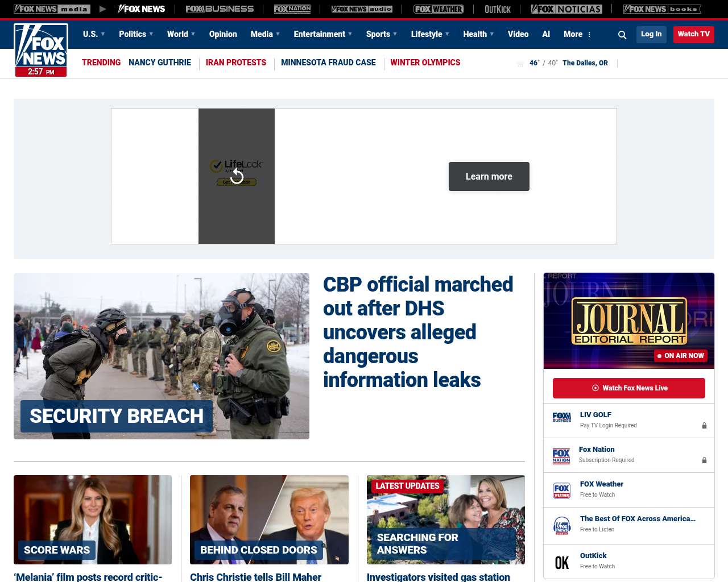Click the Fox Weather icon in live list
Viewport: 728px width, 582px height.
tap(562, 490)
